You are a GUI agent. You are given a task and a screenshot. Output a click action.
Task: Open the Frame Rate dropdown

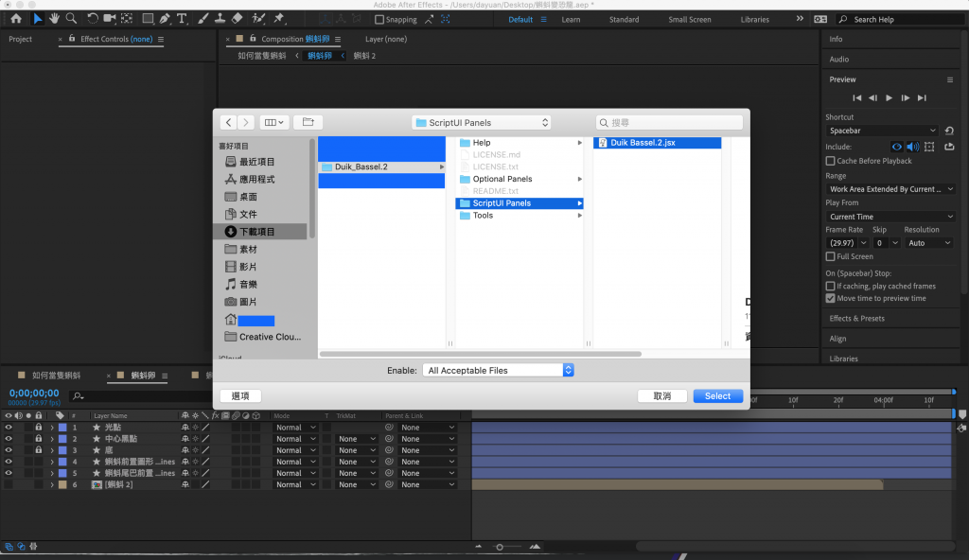tap(847, 243)
